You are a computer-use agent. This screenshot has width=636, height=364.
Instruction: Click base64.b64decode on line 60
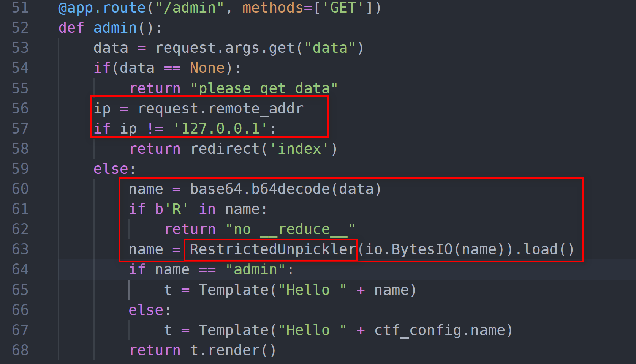[x=259, y=189]
